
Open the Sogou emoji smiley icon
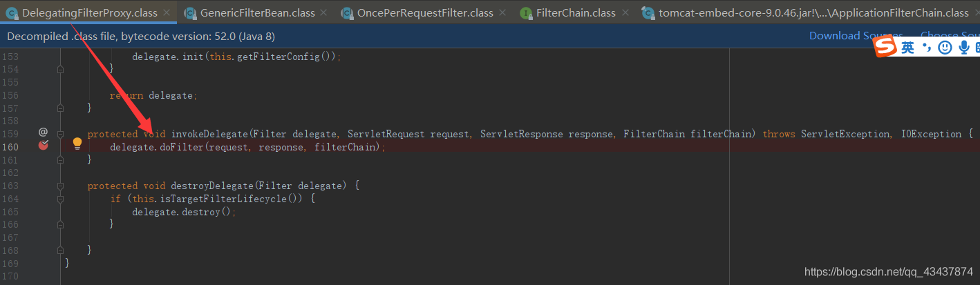[945, 47]
